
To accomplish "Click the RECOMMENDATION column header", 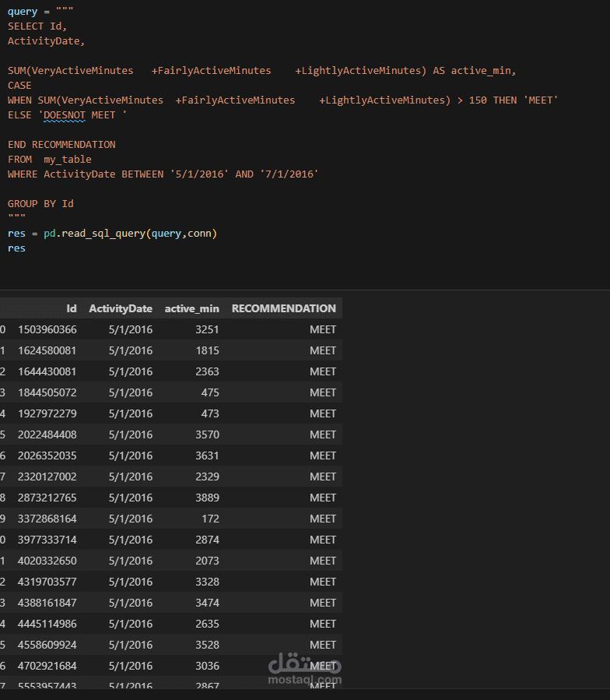I will (x=283, y=308).
